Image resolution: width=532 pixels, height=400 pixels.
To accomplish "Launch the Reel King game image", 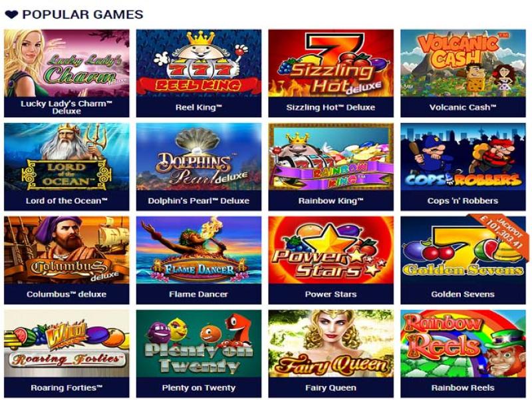I will tap(199, 63).
